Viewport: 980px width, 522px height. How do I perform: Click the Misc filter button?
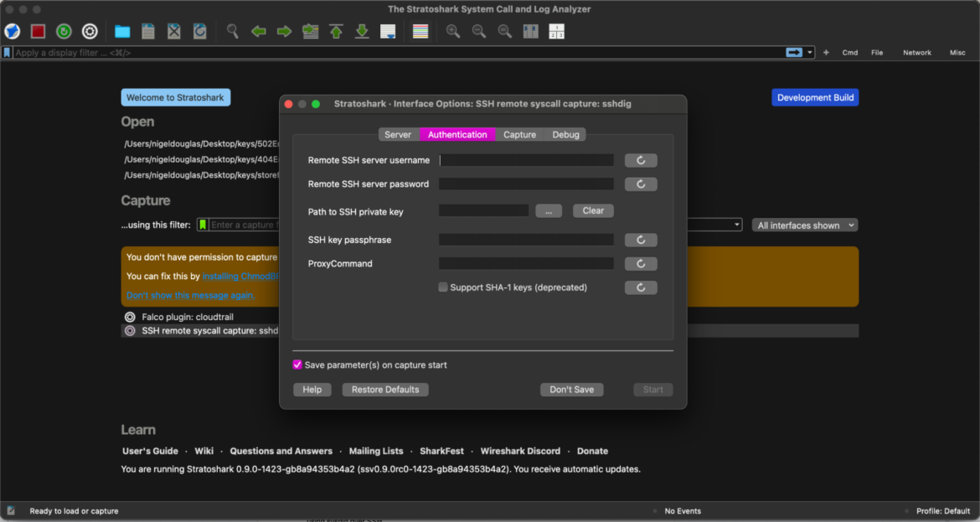pos(957,53)
